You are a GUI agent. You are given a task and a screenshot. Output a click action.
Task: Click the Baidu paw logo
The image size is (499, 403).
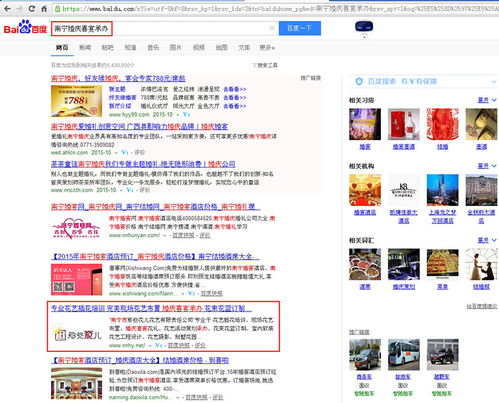pos(25,27)
